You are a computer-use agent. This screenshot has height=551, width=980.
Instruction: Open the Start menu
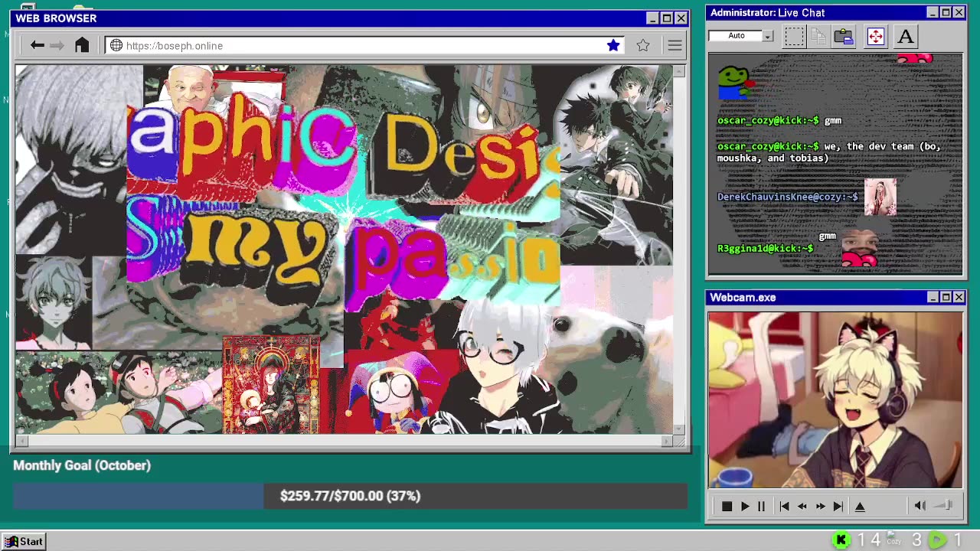click(x=24, y=542)
